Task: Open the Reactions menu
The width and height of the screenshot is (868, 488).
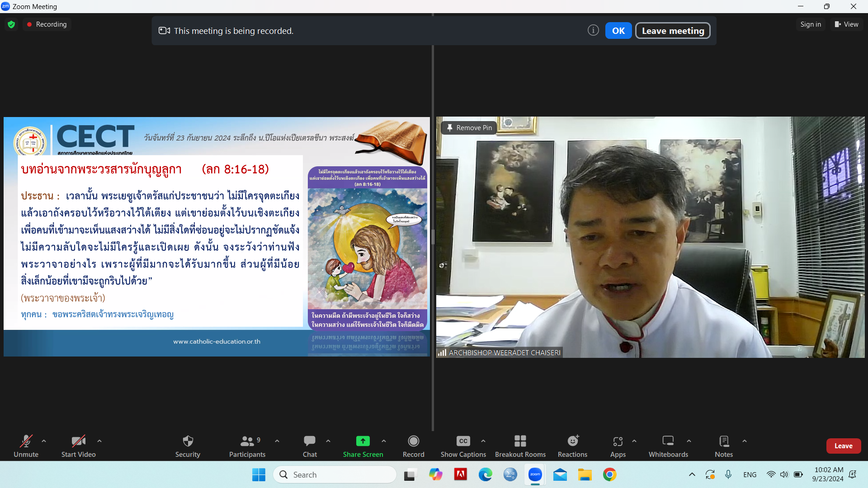Action: (x=572, y=446)
